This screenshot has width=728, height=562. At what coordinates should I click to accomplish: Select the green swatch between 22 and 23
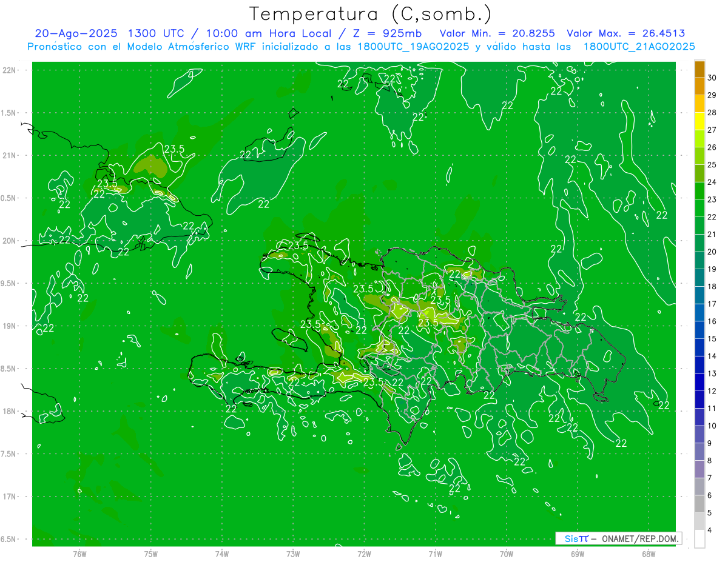click(x=699, y=208)
